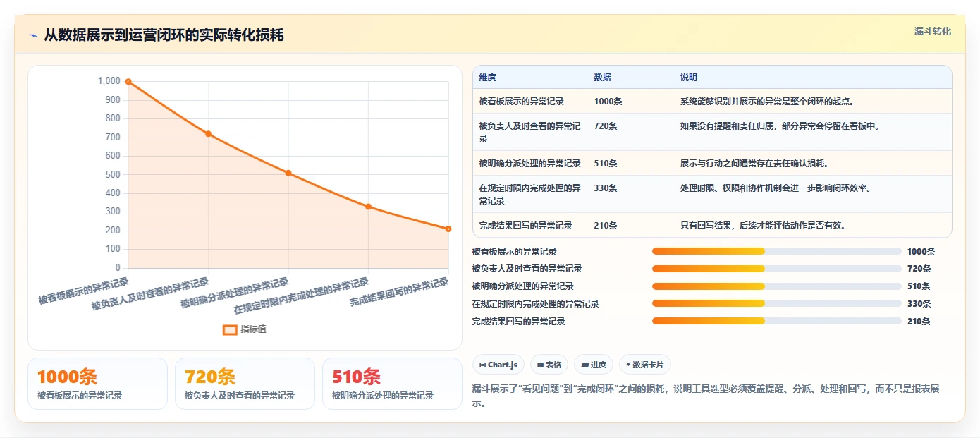Screen dimensions: 980x438
Task: Click description 只有回写结果，后续才能评估动作是否有效
Action: tap(763, 226)
